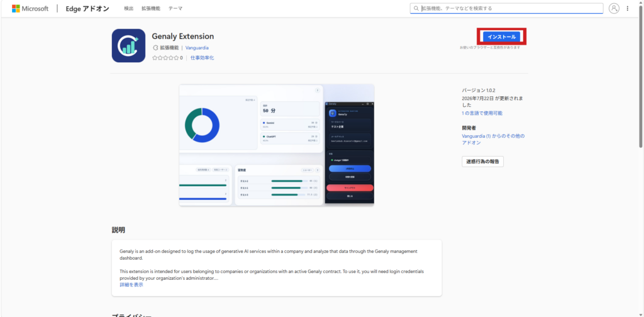The height and width of the screenshot is (317, 644).
Task: Open the テーマ menu item
Action: (175, 8)
